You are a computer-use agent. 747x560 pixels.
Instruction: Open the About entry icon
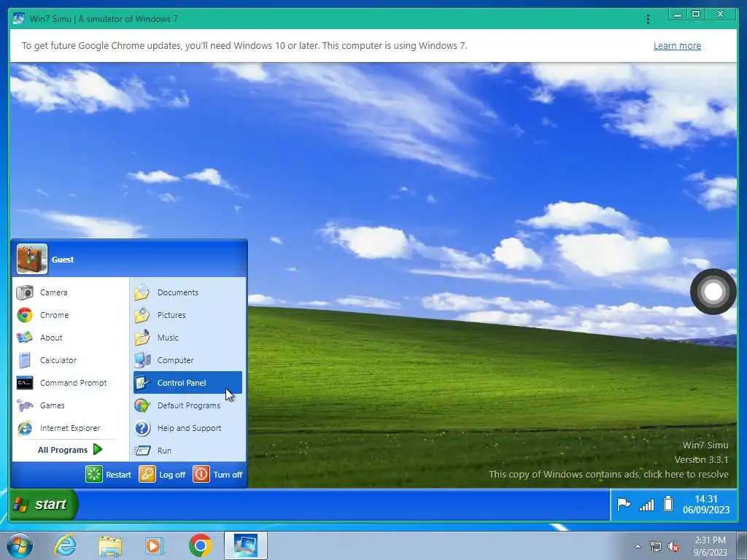[x=24, y=338]
